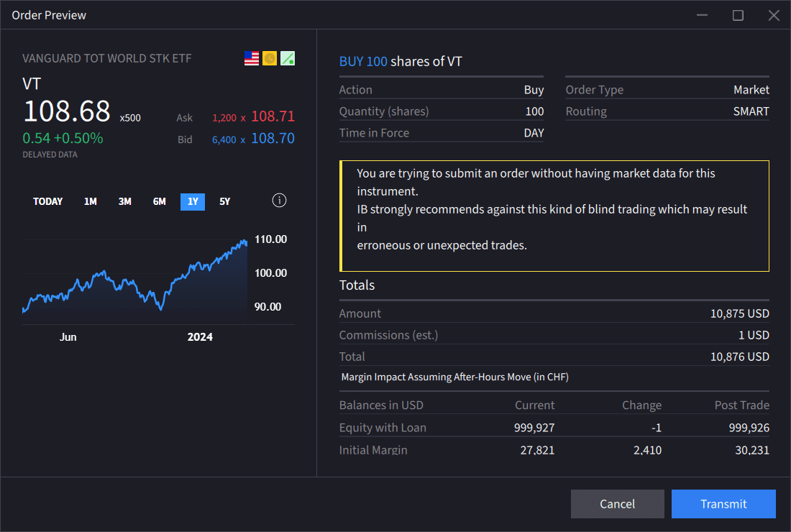Viewport: 791px width, 532px height.
Task: Open the chart info icon
Action: 280,201
